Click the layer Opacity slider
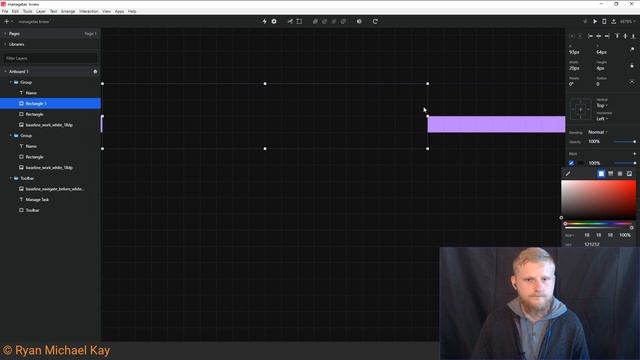The width and height of the screenshot is (640, 360). (x=624, y=142)
